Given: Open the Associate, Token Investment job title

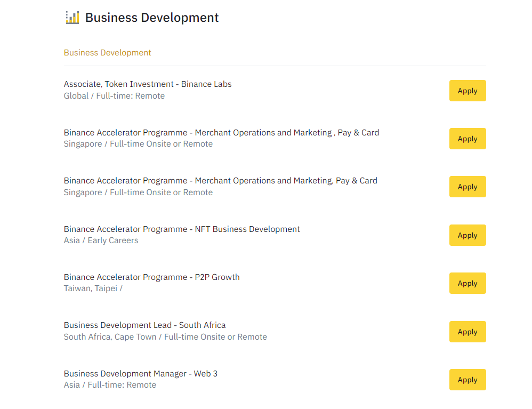Looking at the screenshot, I should [x=148, y=84].
